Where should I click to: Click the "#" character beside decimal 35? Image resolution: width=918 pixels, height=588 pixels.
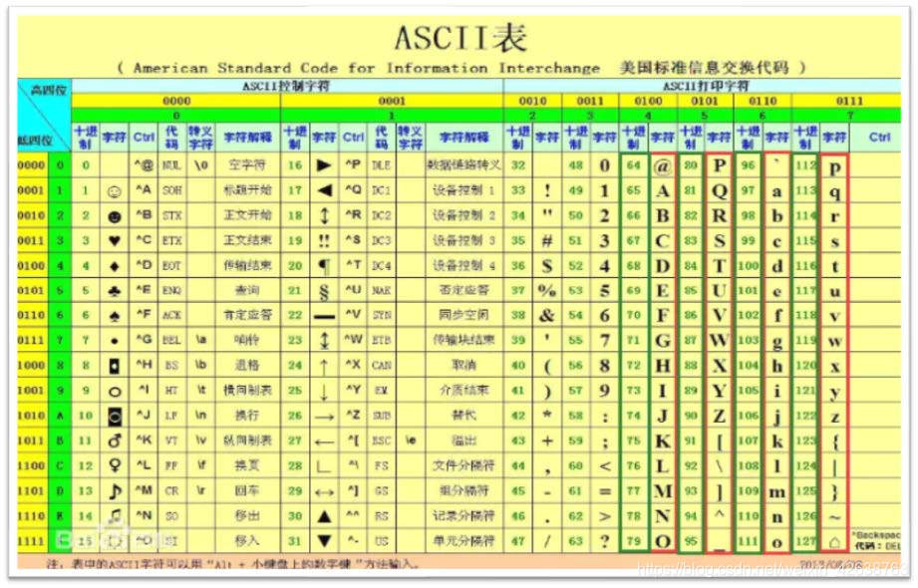tap(546, 241)
